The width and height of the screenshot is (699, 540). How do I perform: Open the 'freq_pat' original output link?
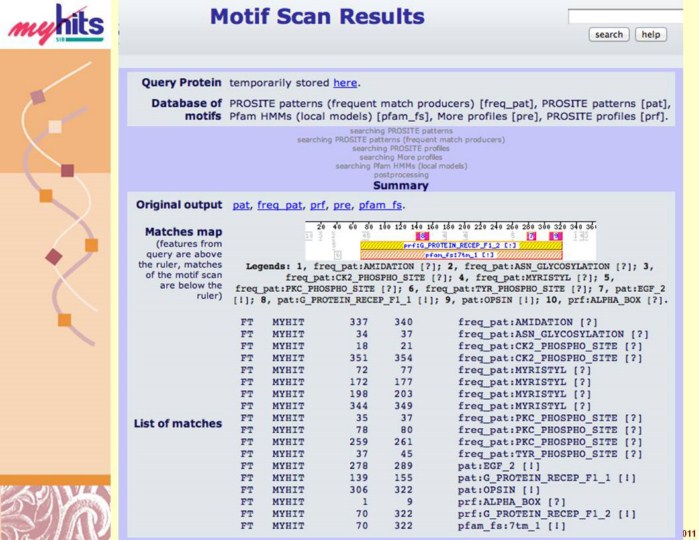[x=279, y=205]
